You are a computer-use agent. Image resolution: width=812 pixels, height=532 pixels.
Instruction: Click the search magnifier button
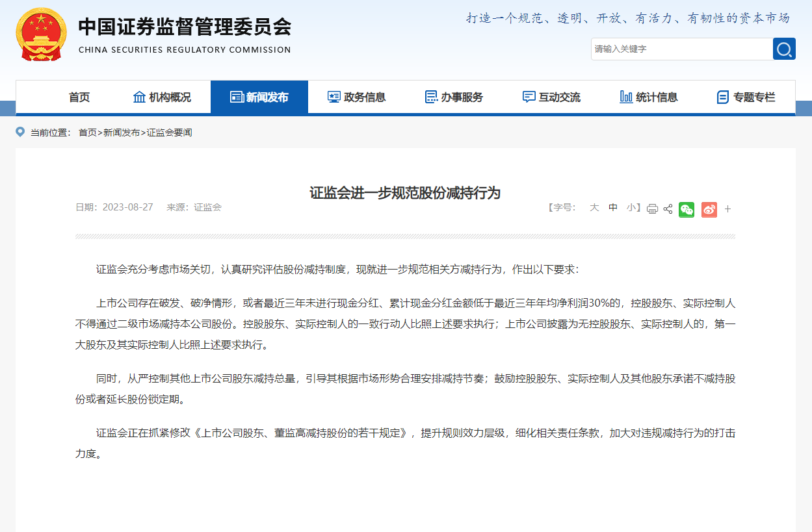pyautogui.click(x=784, y=49)
